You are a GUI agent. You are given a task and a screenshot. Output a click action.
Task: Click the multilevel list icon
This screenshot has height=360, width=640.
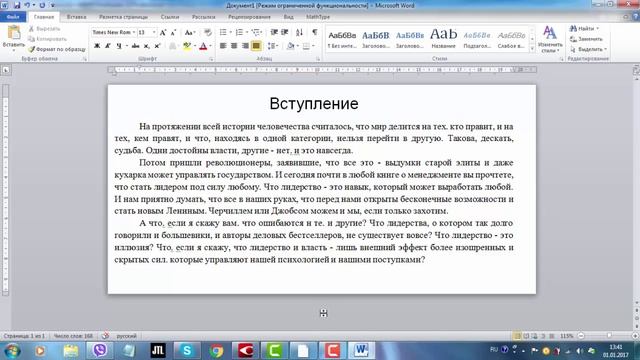256,32
